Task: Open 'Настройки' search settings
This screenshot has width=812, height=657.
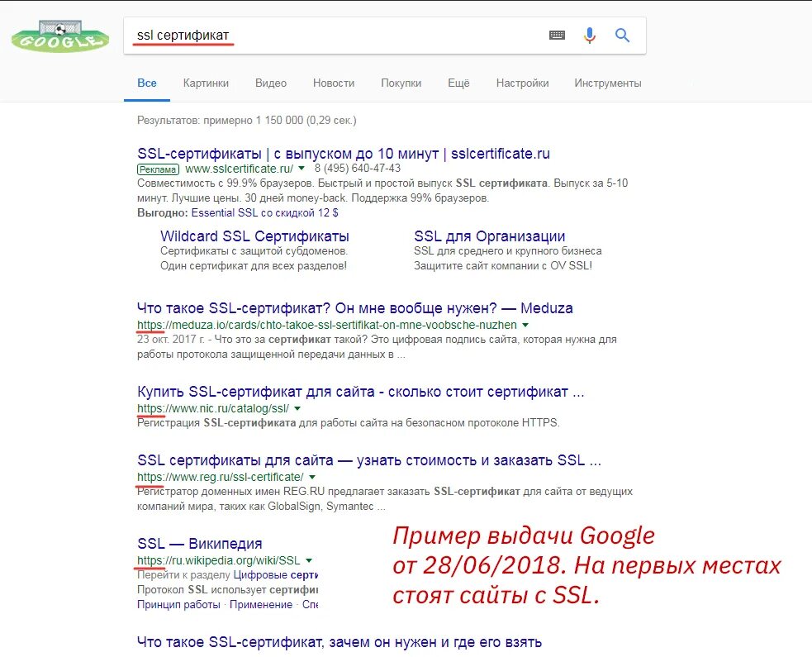Action: click(x=522, y=83)
